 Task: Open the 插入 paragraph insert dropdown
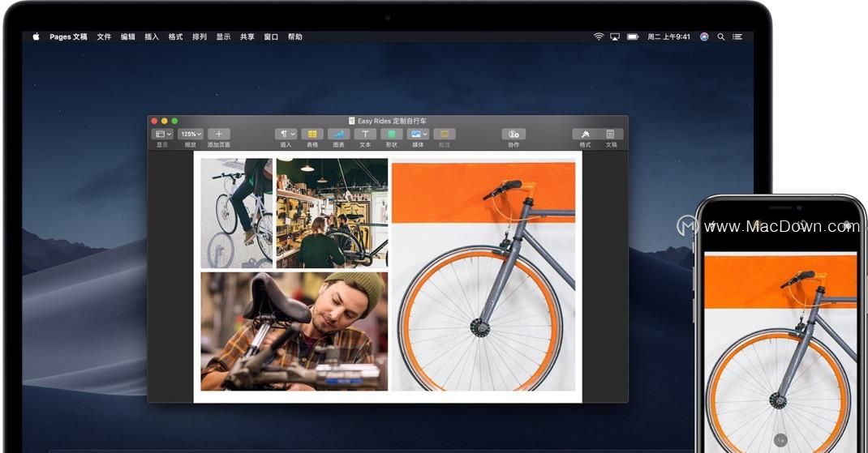tap(286, 134)
